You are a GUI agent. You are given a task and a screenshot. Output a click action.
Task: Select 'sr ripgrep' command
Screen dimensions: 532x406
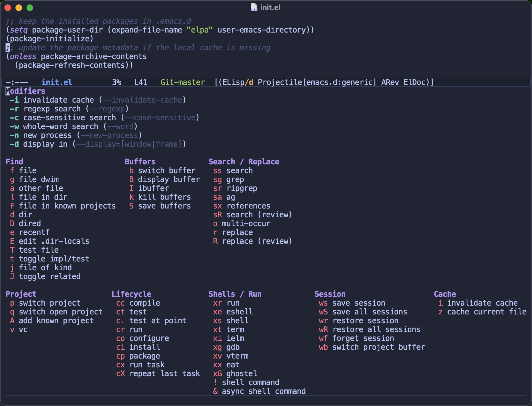tap(235, 188)
